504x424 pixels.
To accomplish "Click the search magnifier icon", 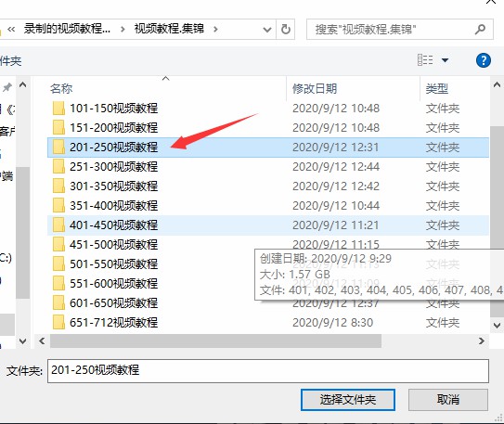I will 480,30.
